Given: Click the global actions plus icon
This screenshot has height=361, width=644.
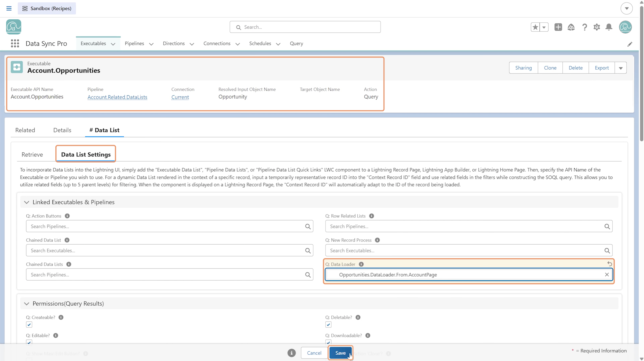Looking at the screenshot, I should (558, 27).
